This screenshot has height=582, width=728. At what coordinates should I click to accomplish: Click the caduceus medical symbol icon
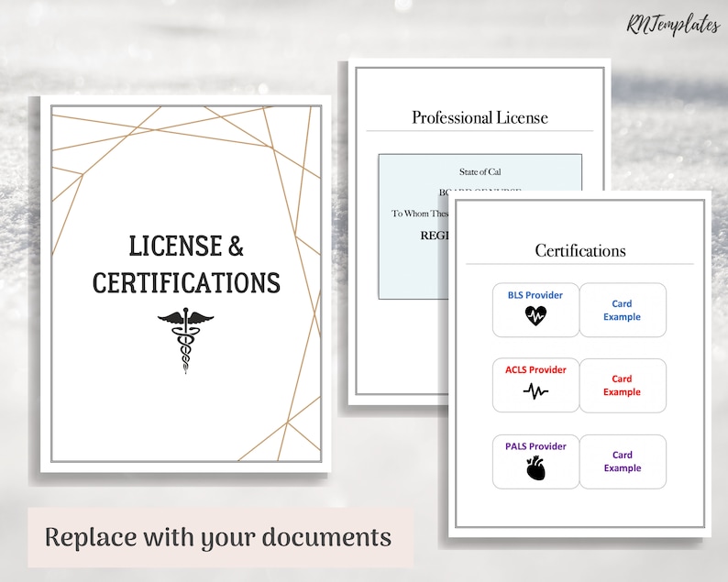click(186, 340)
